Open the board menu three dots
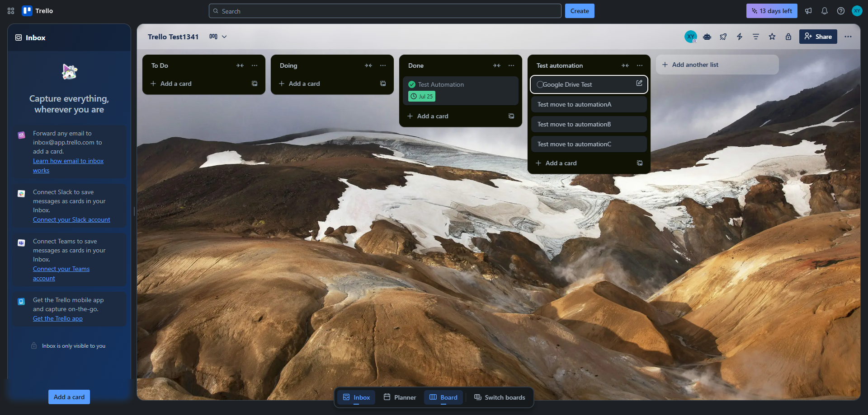The height and width of the screenshot is (415, 868). [x=848, y=37]
